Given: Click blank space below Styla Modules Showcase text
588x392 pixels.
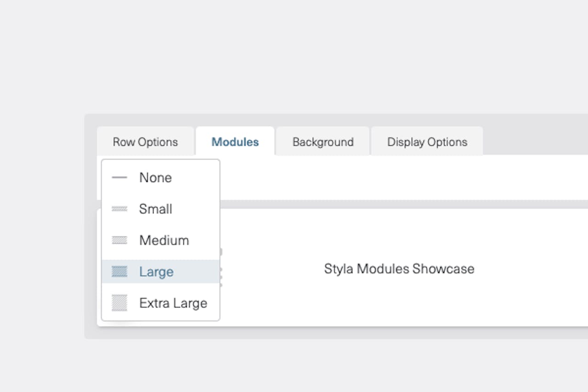Looking at the screenshot, I should [399, 303].
